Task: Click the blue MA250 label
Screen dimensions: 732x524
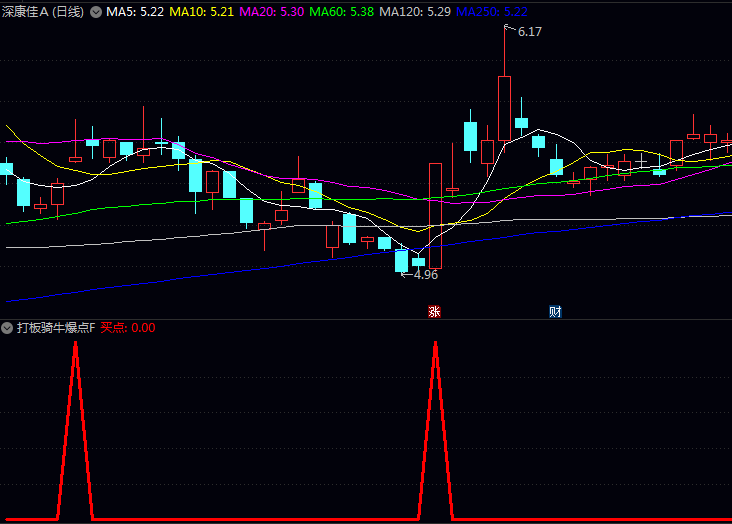Action: [492, 12]
